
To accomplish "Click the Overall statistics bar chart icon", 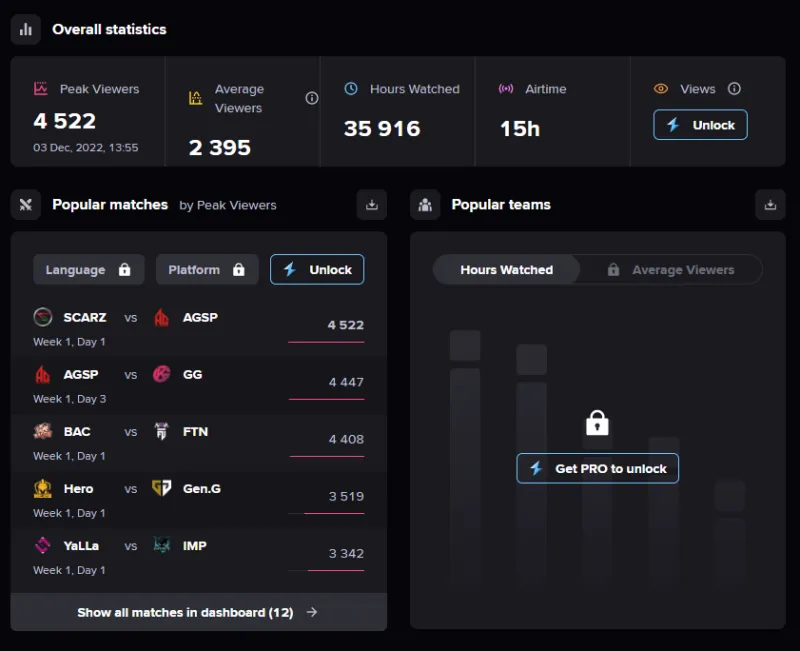I will pos(26,29).
